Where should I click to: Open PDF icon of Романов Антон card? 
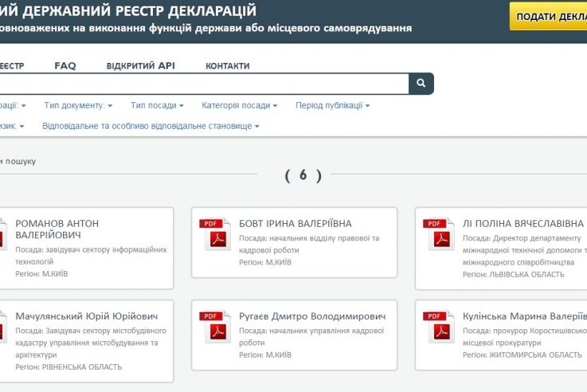coord(3,233)
